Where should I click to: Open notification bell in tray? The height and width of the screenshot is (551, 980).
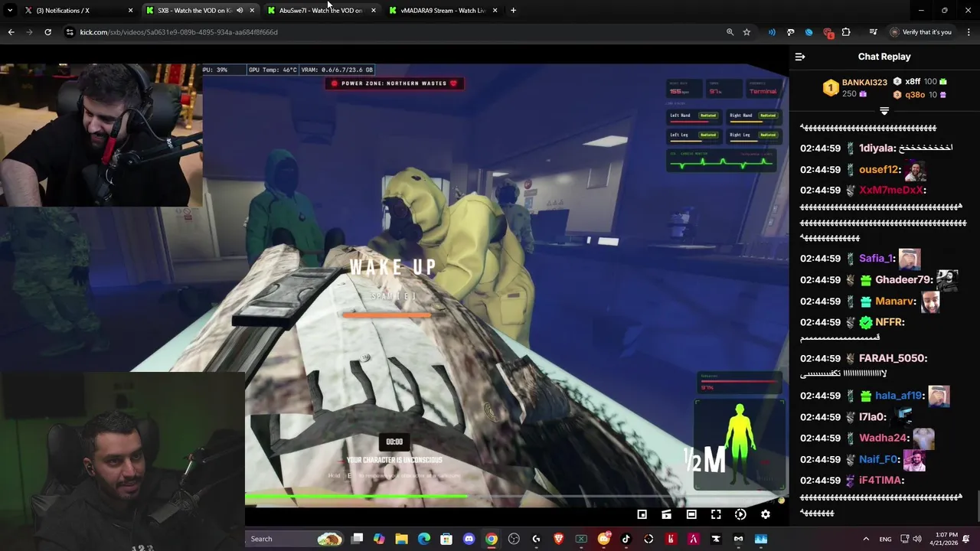(x=967, y=539)
